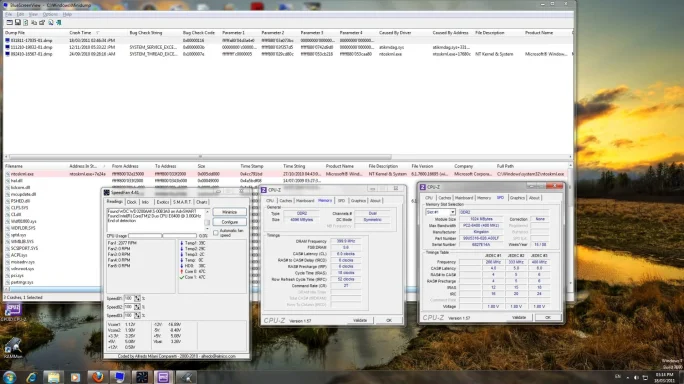Switch to the Clock tab in SpeedFan
This screenshot has width=684, height=384.
click(132, 202)
